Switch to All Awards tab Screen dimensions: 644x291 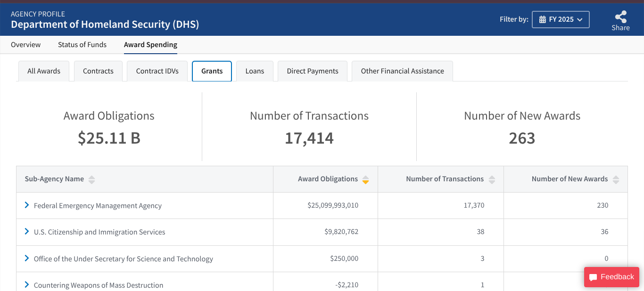click(44, 71)
